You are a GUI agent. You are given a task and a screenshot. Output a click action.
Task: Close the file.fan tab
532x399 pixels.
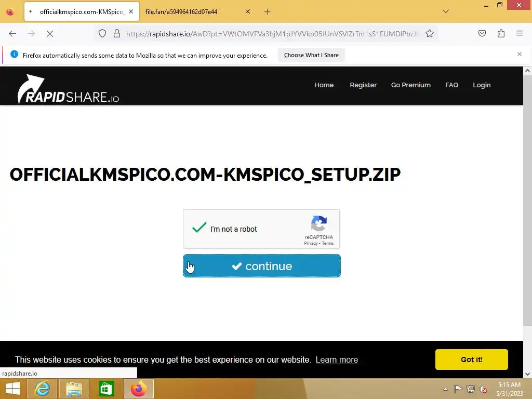click(248, 11)
